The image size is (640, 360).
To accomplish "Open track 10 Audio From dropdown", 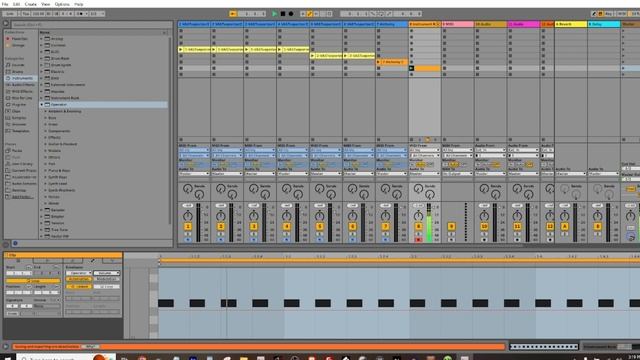I will 490,150.
